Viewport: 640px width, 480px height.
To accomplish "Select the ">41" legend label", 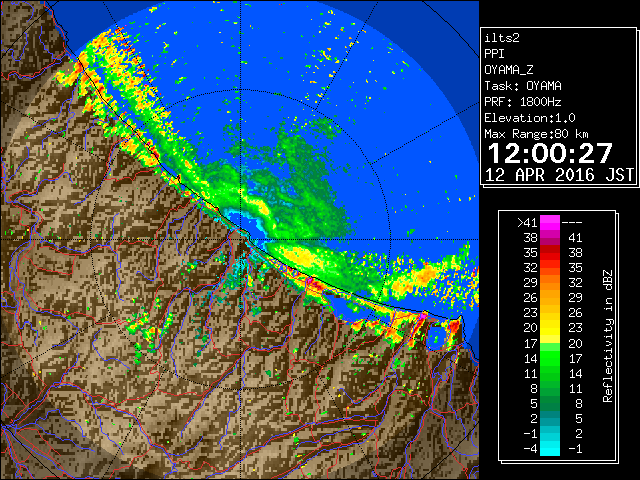I will [x=527, y=223].
